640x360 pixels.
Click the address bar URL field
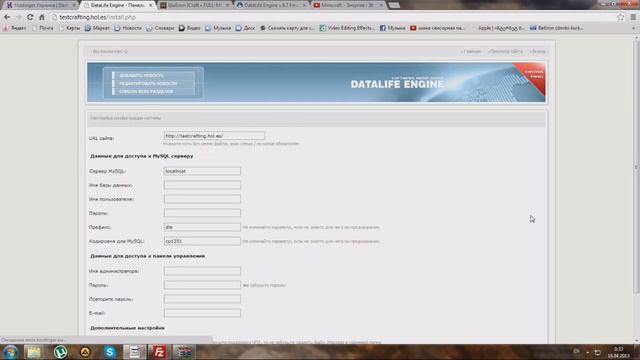(x=333, y=17)
